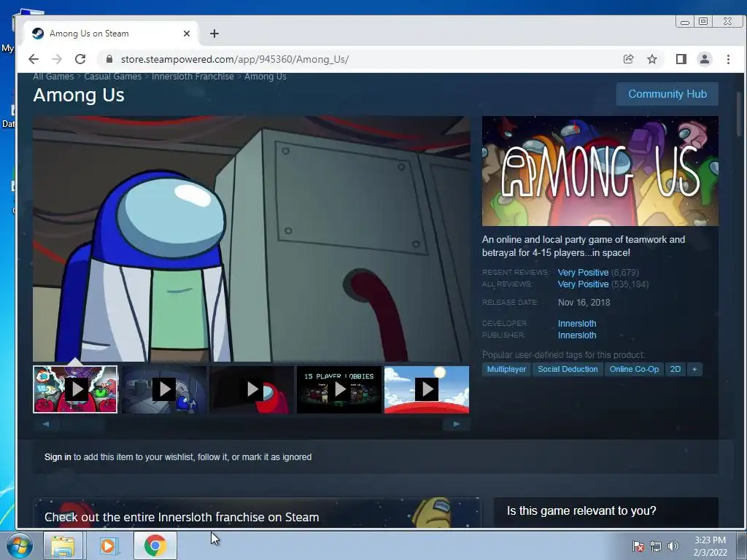Screen dimensions: 747x560
Task: Play the red crewmate video thumbnail
Action: [x=251, y=389]
